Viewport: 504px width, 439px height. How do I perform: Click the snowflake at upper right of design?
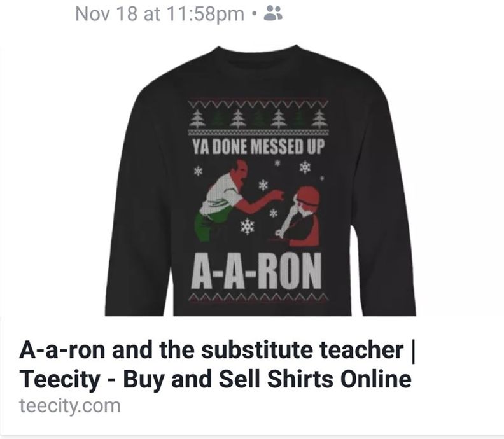(305, 167)
